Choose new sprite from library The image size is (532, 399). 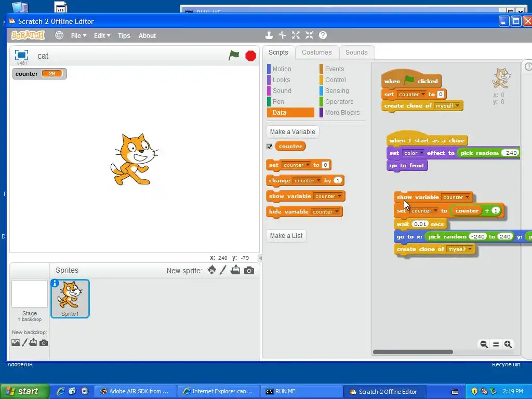[x=212, y=270]
